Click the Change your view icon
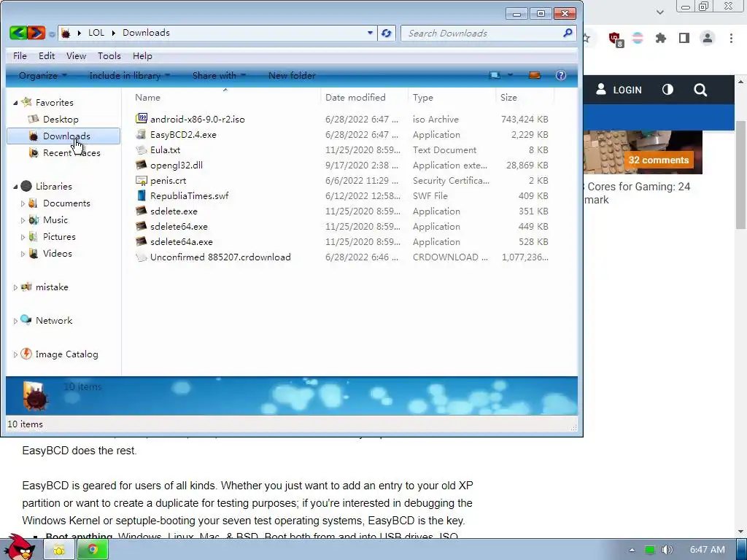This screenshot has width=747, height=560. (495, 75)
